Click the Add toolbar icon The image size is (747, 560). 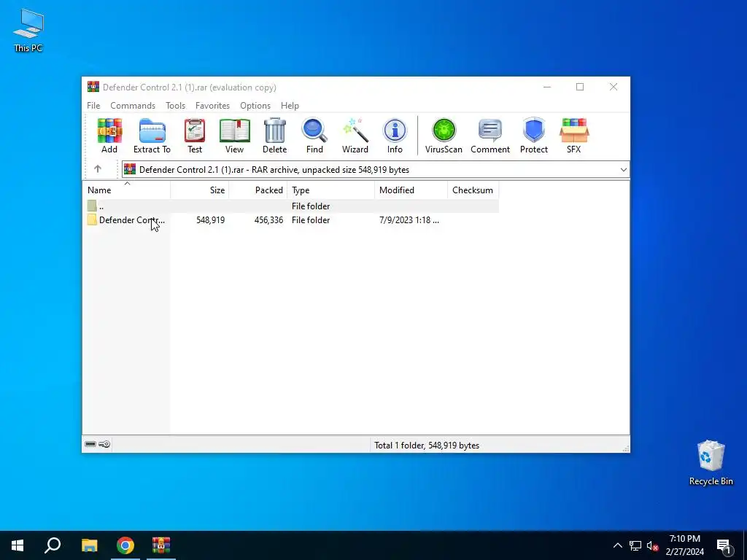[109, 136]
